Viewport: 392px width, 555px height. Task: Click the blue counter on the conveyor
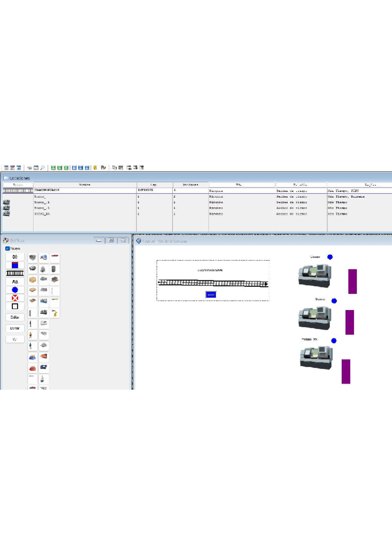(x=211, y=294)
